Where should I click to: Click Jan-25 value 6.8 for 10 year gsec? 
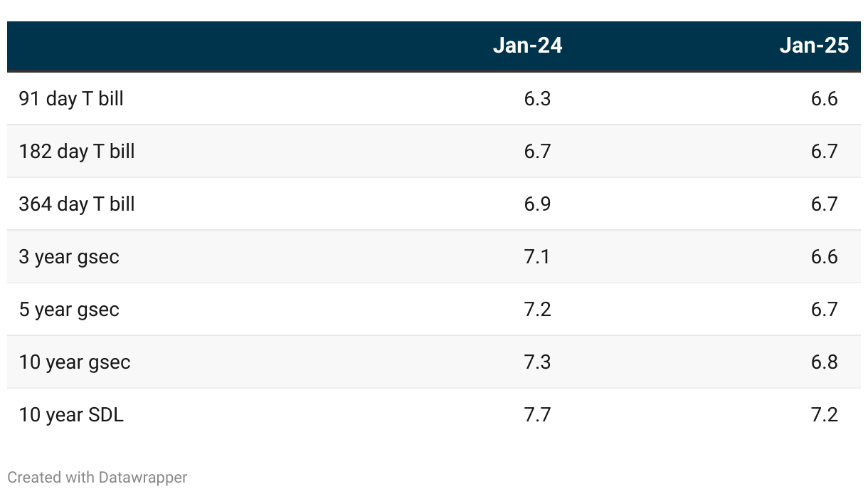[x=824, y=362]
